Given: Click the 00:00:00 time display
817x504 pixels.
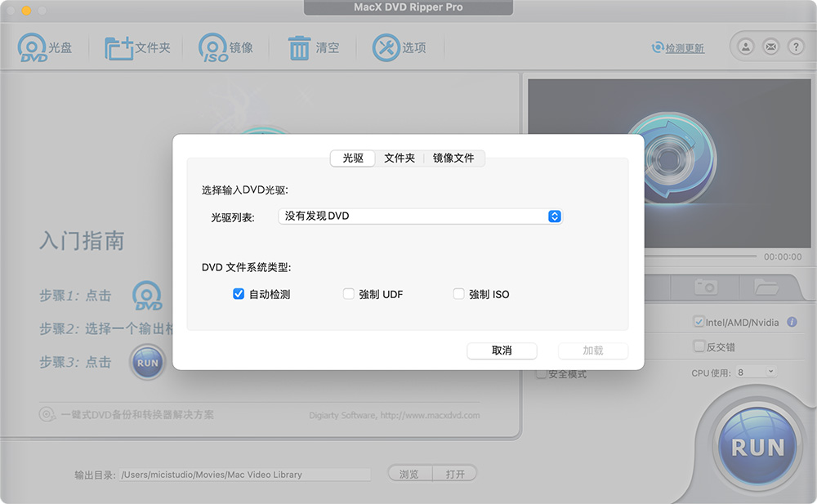Looking at the screenshot, I should (x=783, y=257).
